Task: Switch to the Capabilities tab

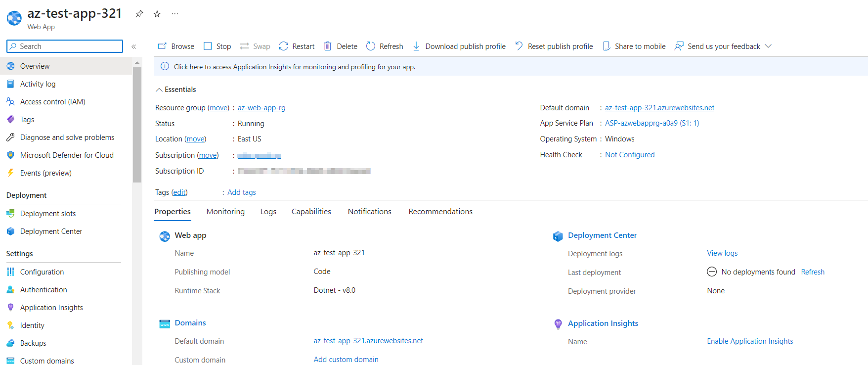Action: [311, 212]
